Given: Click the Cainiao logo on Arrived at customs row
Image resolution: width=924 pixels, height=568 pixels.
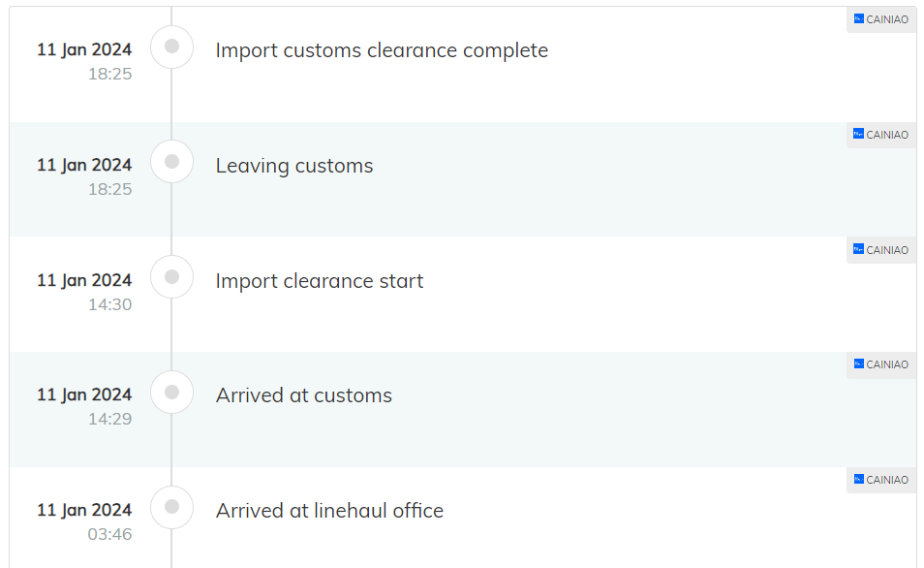Looking at the screenshot, I should tap(858, 363).
